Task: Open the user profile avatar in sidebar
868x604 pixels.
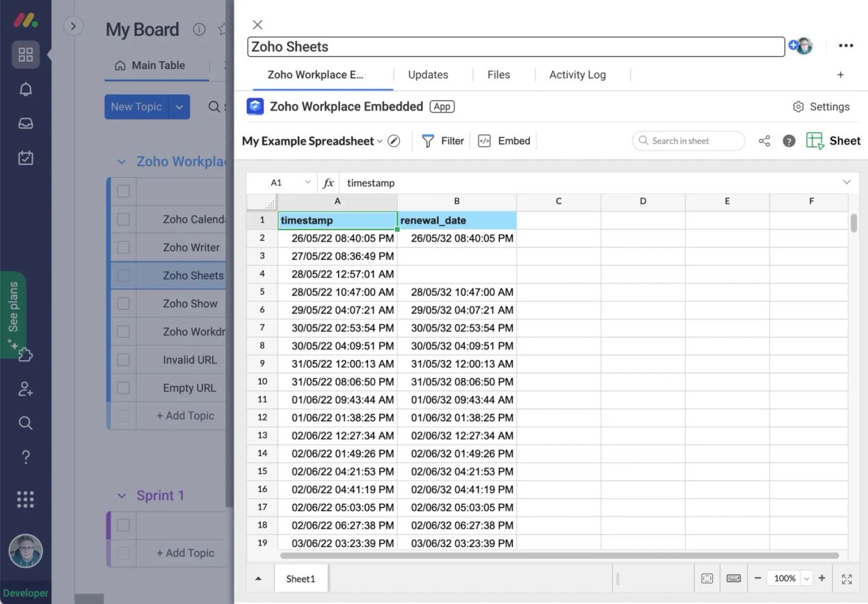Action: point(26,551)
